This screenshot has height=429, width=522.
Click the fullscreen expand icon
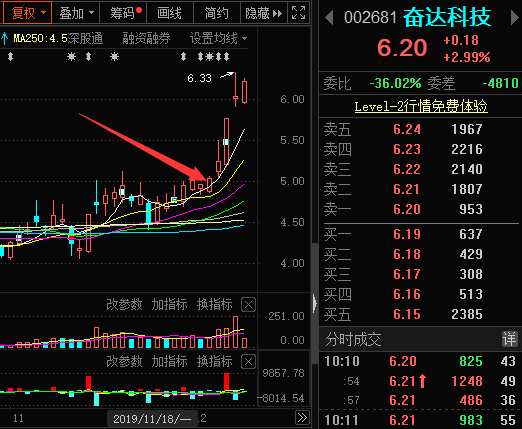tap(298, 13)
